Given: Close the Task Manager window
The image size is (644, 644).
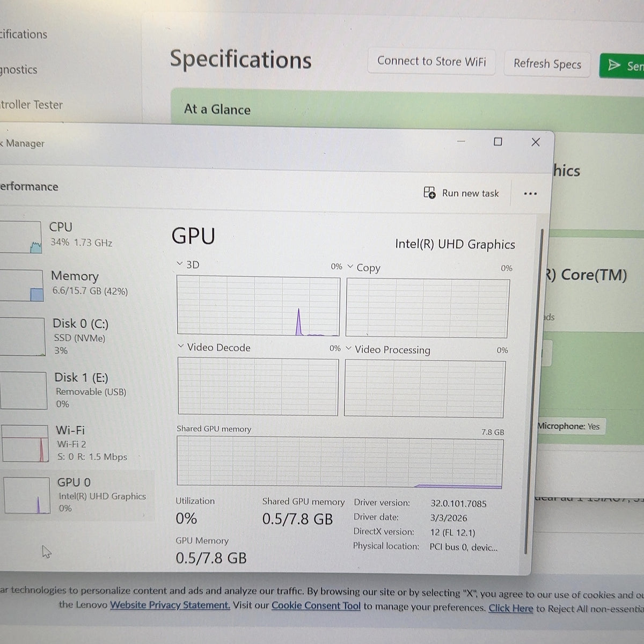Looking at the screenshot, I should [x=536, y=142].
